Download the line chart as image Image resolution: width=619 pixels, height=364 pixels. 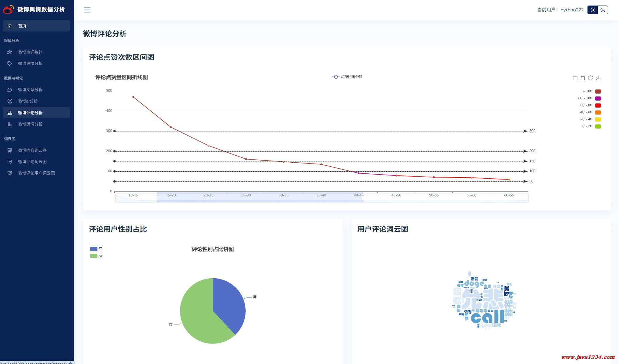[598, 78]
